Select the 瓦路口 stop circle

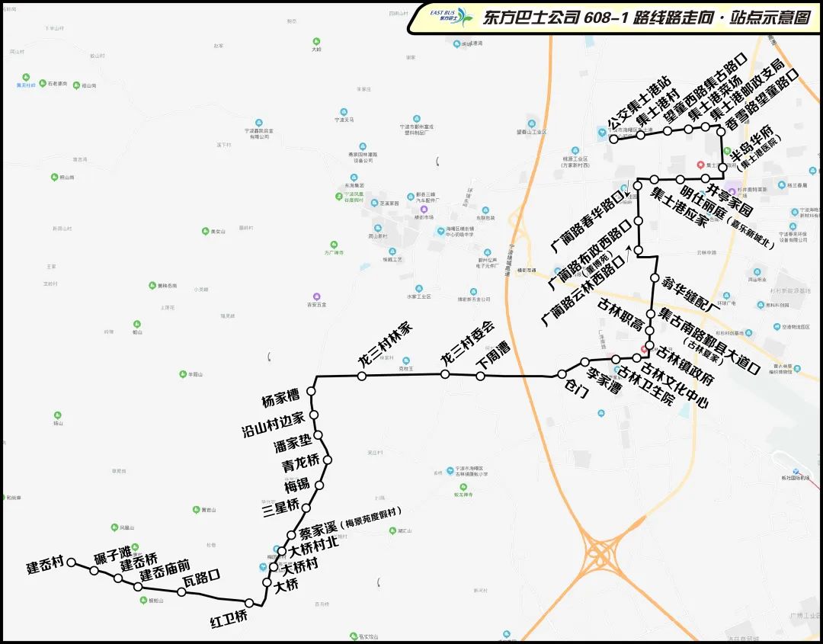tap(181, 591)
